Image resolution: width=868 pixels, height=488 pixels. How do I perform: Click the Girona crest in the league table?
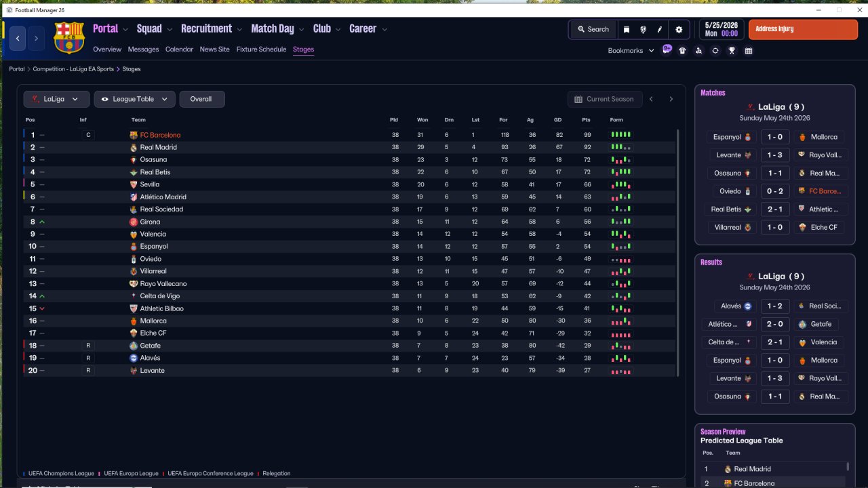[x=134, y=222]
